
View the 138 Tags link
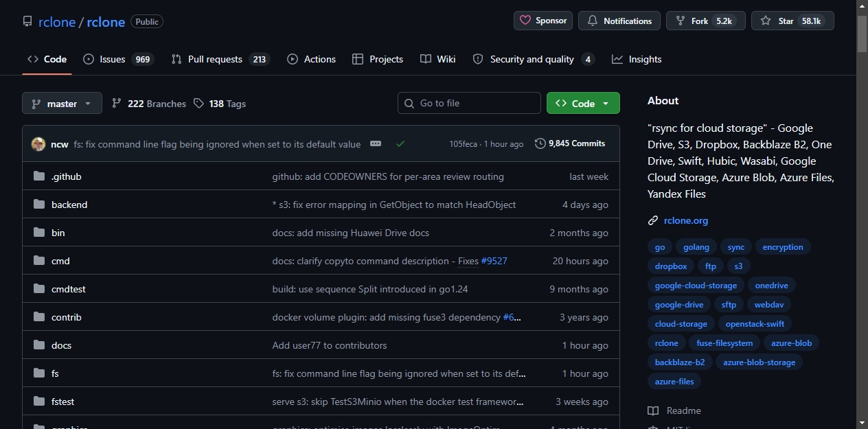tap(220, 104)
